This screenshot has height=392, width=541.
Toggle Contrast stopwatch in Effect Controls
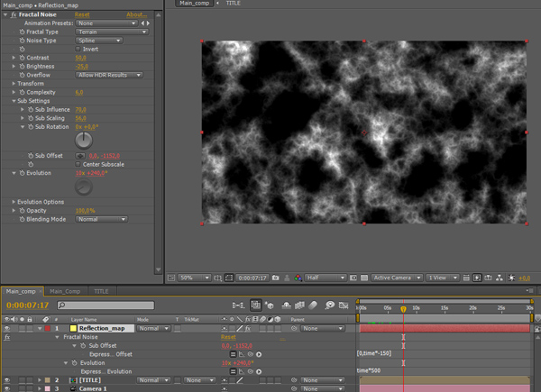point(22,58)
